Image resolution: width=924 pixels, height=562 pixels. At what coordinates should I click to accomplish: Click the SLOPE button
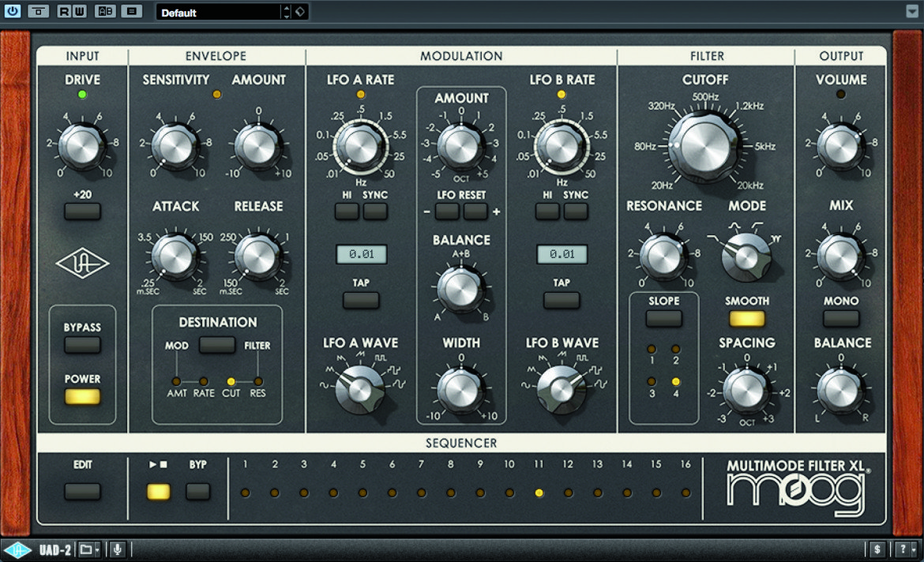click(664, 319)
